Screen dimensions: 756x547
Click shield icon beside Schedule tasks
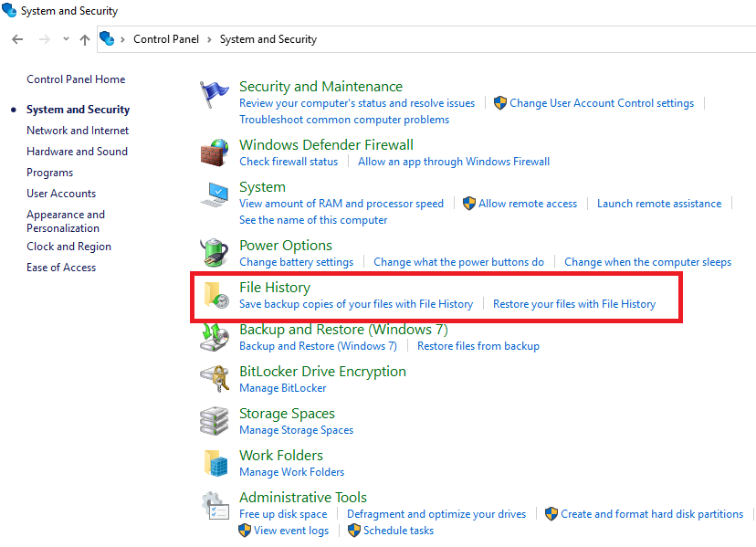[354, 531]
